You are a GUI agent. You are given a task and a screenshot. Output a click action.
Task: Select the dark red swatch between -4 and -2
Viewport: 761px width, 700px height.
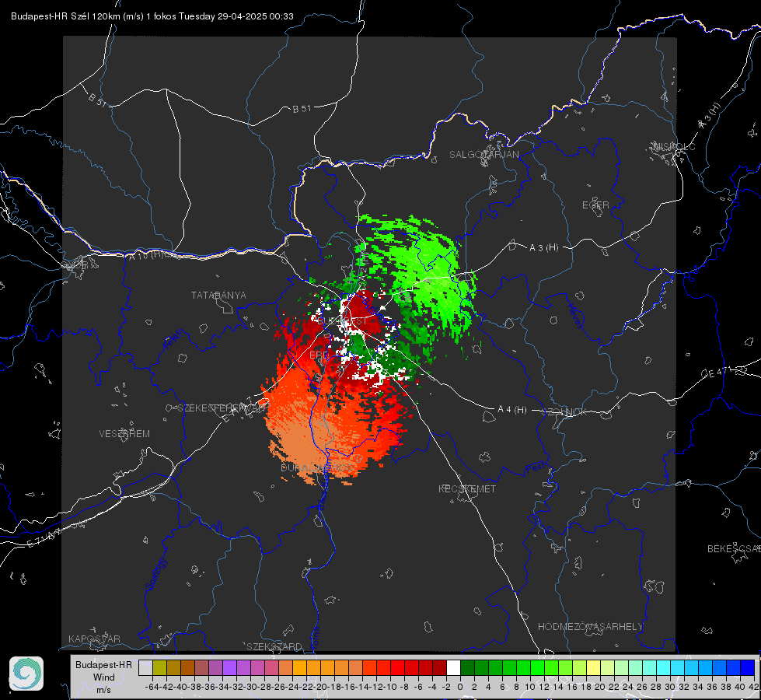coord(439,667)
